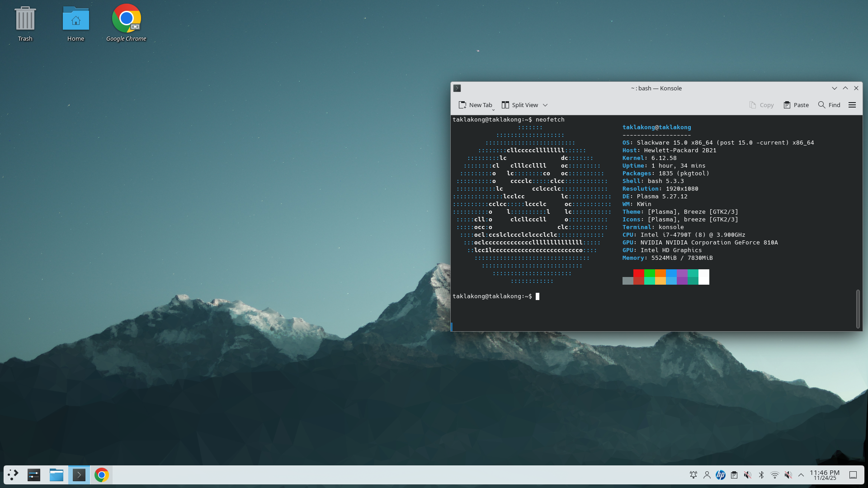Open the Wi-Fi networks tray icon
The image size is (868, 488).
(775, 475)
